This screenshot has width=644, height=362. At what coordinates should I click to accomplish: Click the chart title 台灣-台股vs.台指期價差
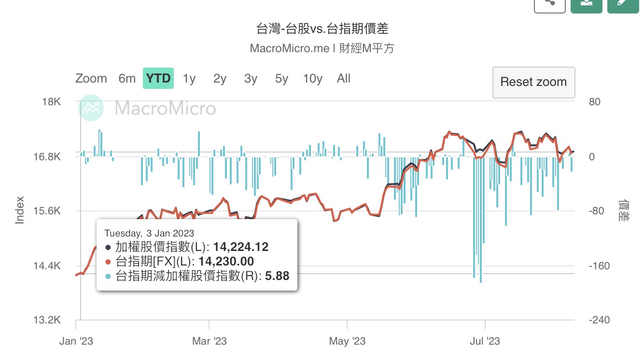pos(322,29)
